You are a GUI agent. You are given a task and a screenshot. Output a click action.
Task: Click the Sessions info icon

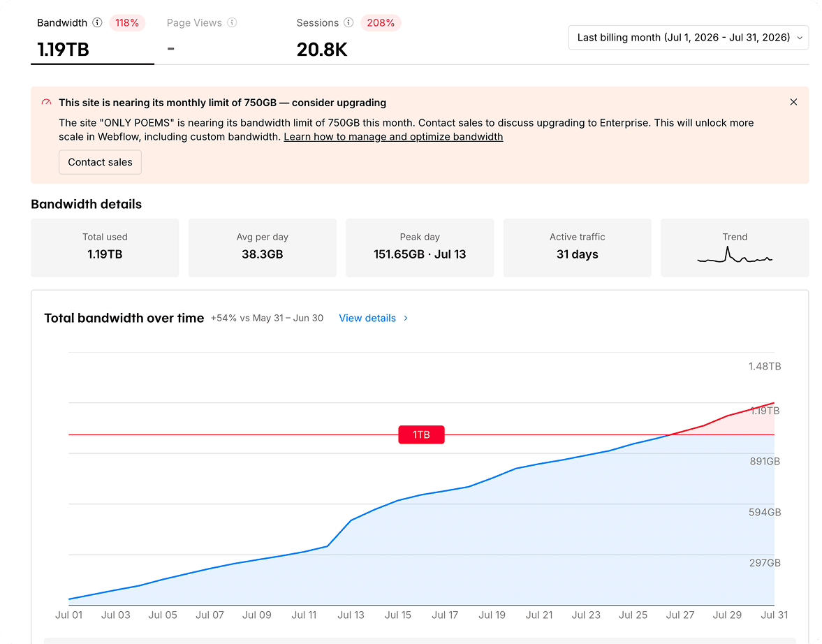coord(348,22)
